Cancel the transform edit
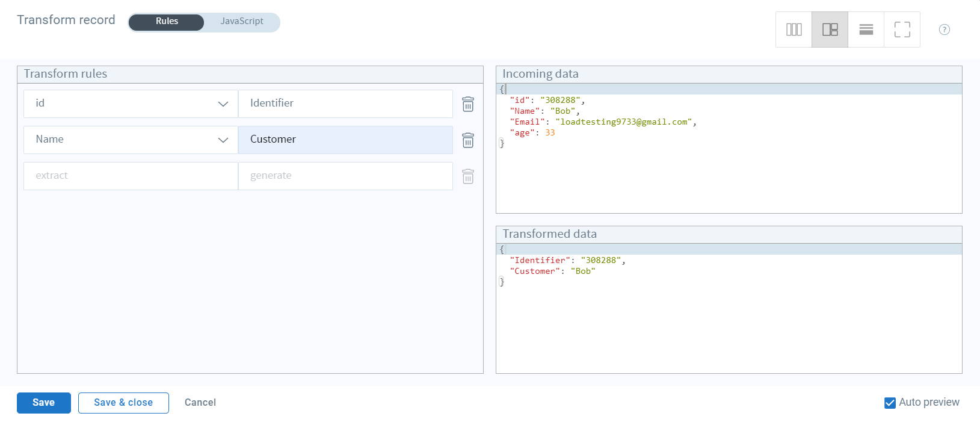 (x=200, y=403)
